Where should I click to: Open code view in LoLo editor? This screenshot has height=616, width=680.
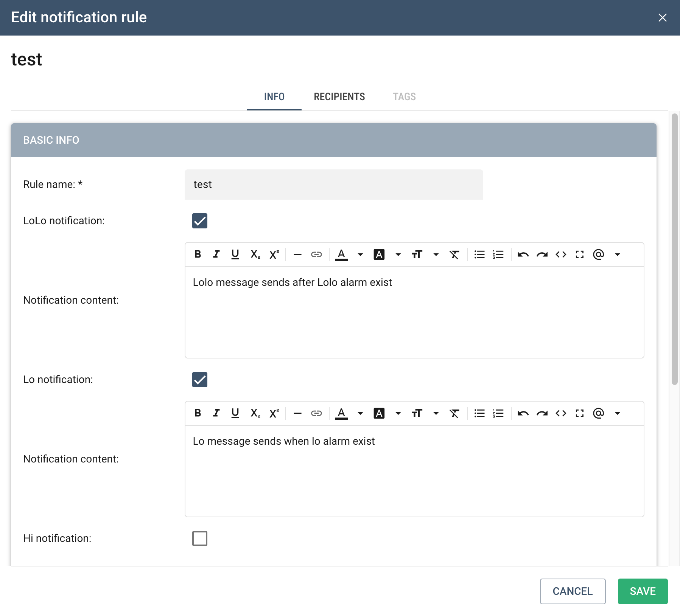(x=561, y=254)
